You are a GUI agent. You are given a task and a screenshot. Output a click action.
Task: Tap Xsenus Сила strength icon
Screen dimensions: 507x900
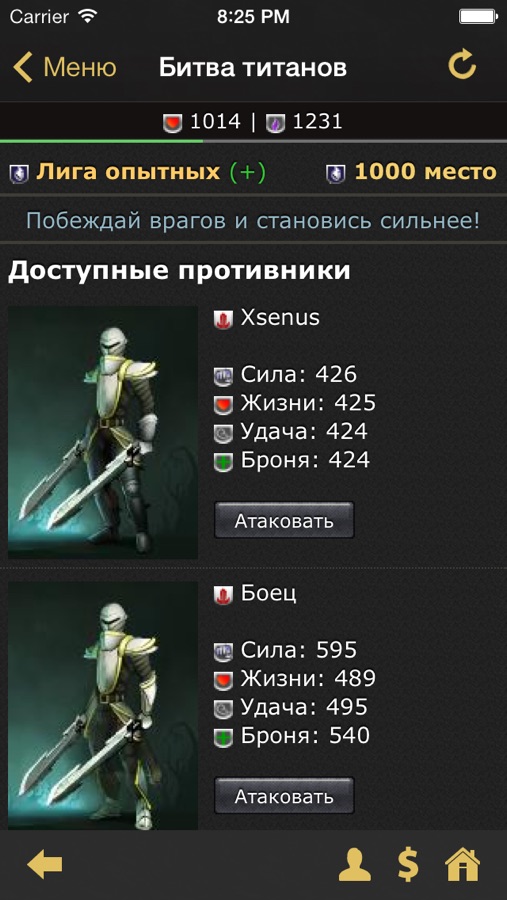point(223,377)
